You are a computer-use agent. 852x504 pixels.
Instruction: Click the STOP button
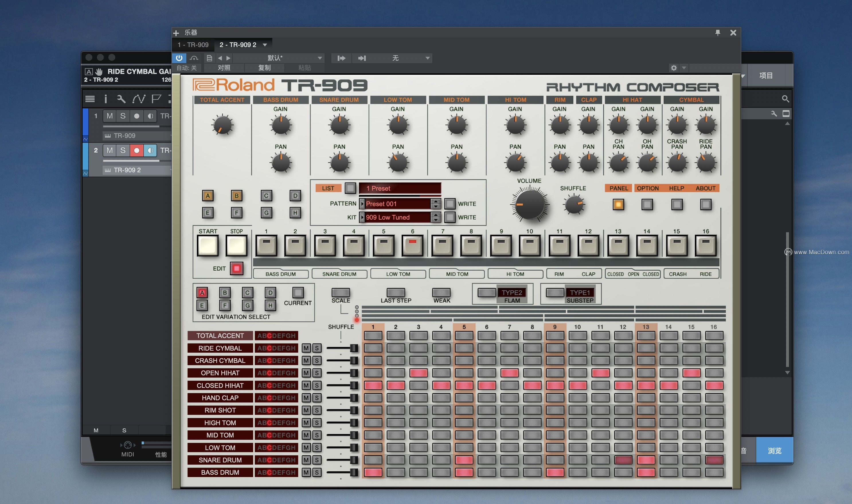point(237,245)
